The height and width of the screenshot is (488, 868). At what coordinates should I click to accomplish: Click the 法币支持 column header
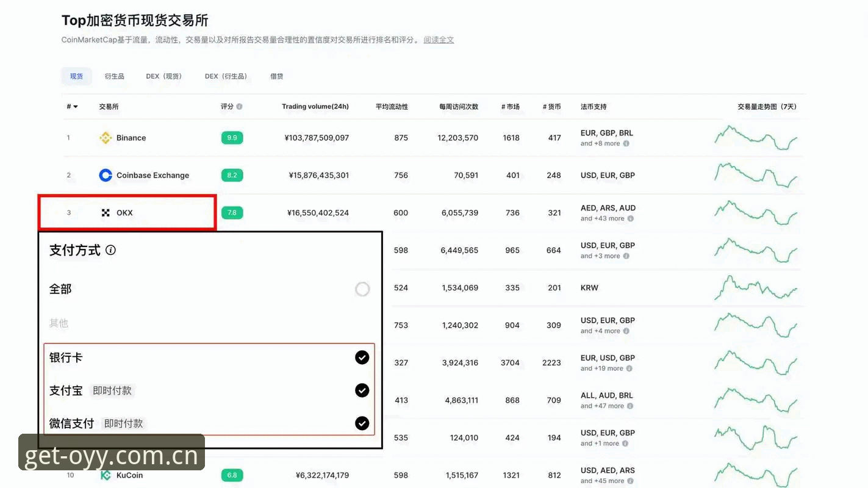tap(594, 107)
